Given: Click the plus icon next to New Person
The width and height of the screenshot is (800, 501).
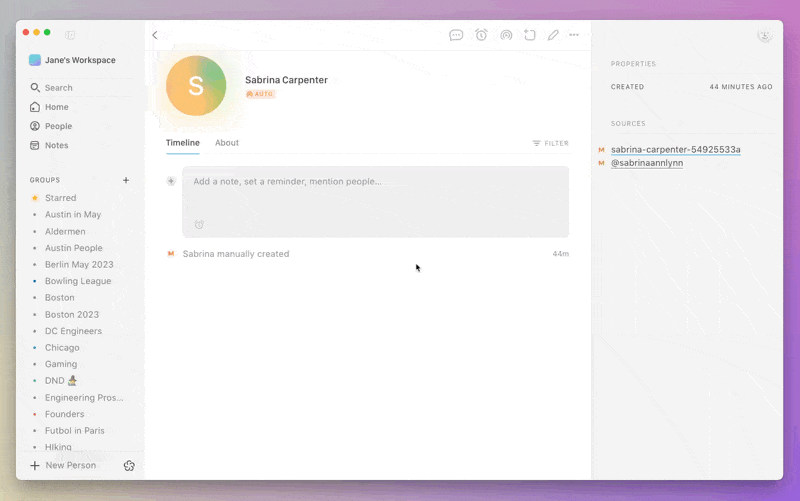Looking at the screenshot, I should (35, 465).
